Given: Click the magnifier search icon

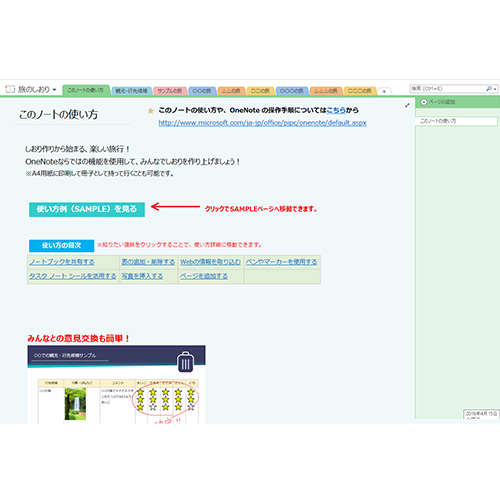Looking at the screenshot, I should click(x=489, y=89).
